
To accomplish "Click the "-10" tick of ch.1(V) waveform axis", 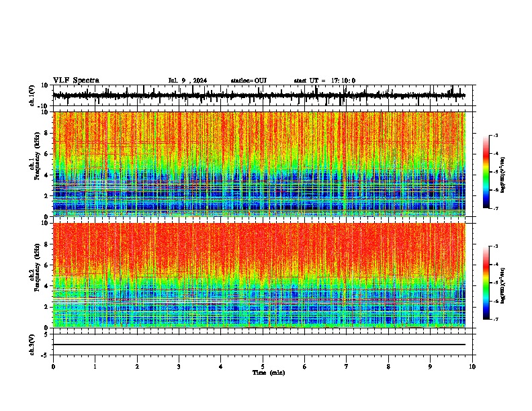I will point(44,106).
